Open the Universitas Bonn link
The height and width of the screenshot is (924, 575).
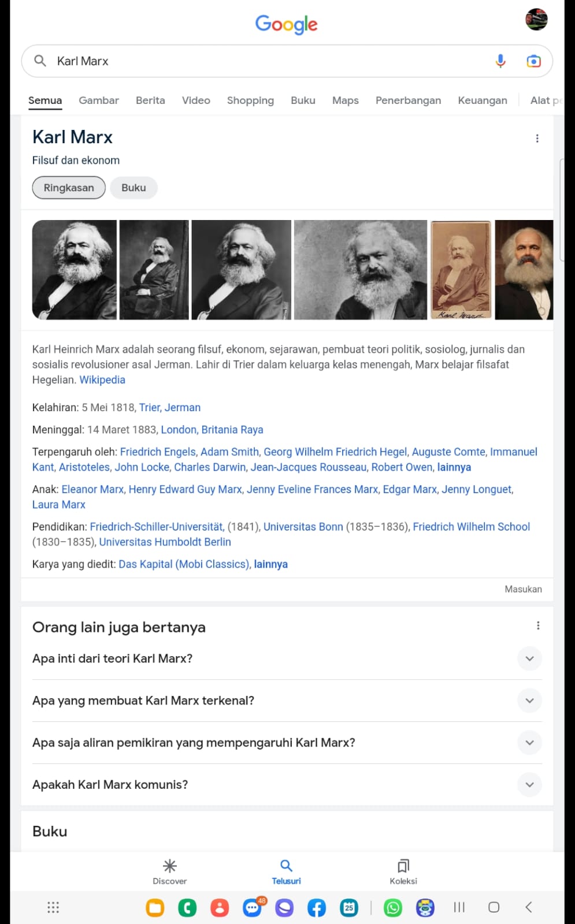pos(303,527)
